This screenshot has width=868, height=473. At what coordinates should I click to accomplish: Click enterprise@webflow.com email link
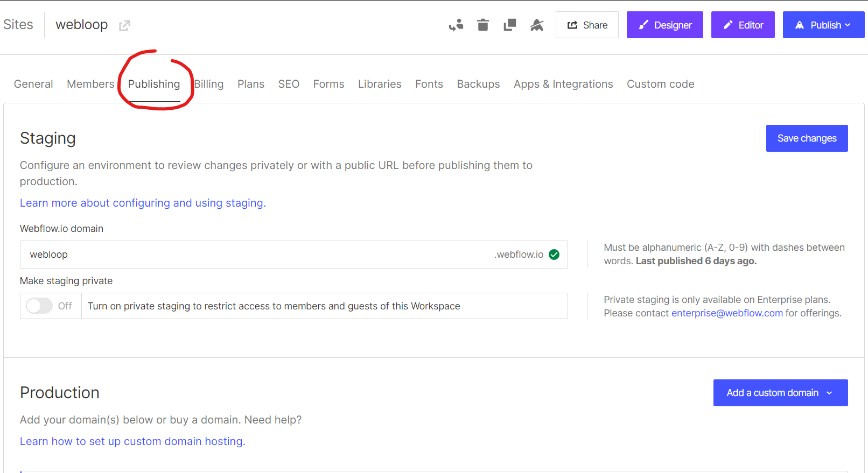(x=727, y=313)
